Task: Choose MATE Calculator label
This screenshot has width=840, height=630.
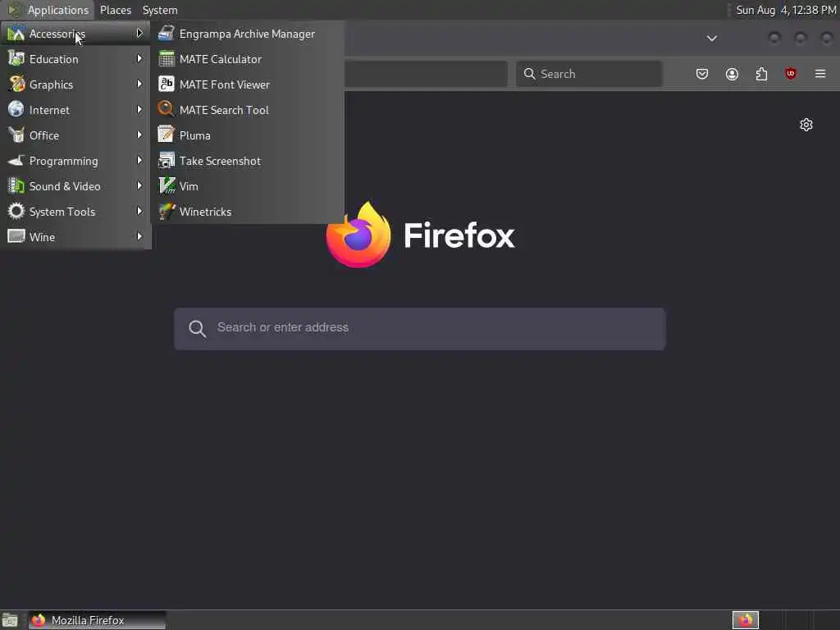Action: point(220,59)
